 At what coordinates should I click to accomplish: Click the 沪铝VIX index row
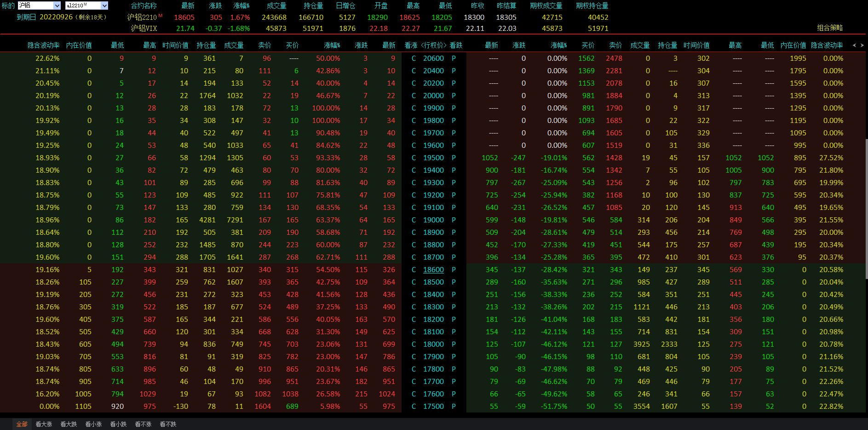144,28
